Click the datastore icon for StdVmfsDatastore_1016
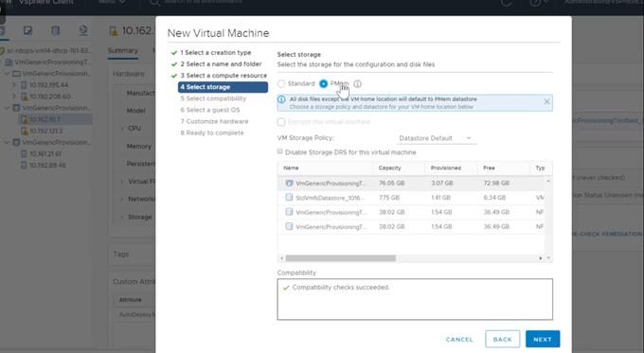This screenshot has width=644, height=353. point(289,198)
